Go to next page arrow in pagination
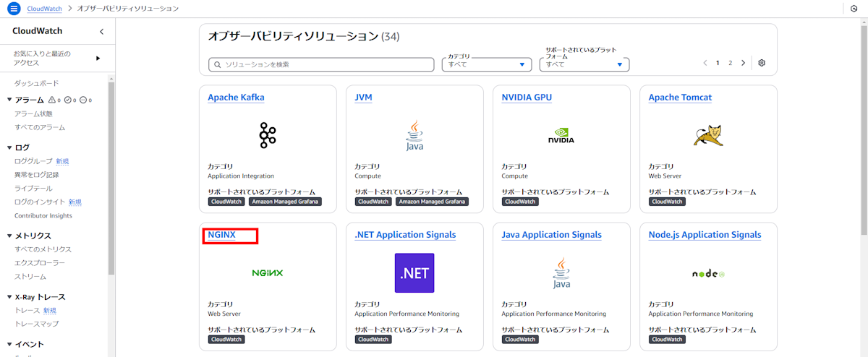Screen dimensions: 868x357 pos(743,63)
